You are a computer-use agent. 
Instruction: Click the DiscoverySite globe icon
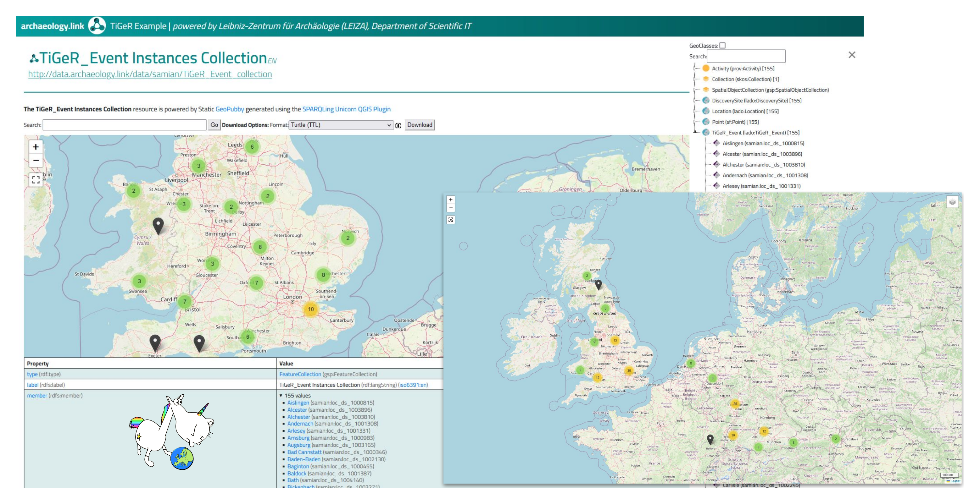(706, 100)
